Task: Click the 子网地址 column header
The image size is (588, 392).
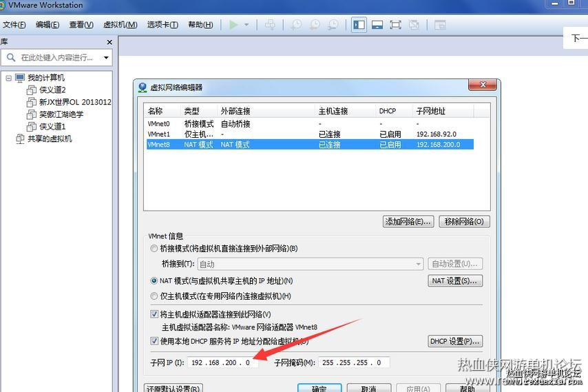Action: click(x=443, y=111)
